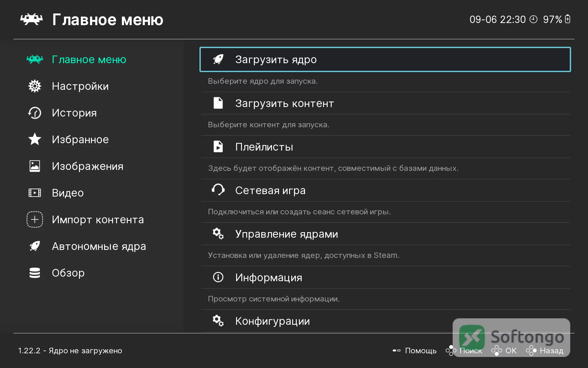Click the Плейлисты label

[264, 147]
